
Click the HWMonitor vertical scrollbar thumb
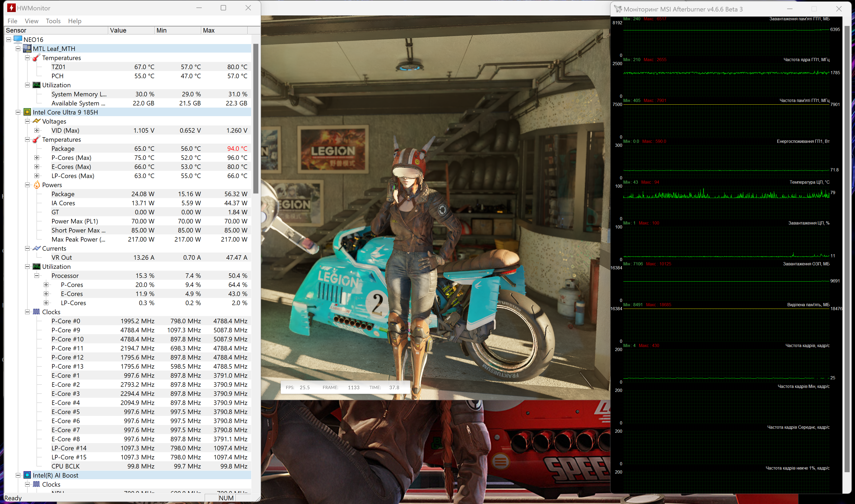pos(255,119)
